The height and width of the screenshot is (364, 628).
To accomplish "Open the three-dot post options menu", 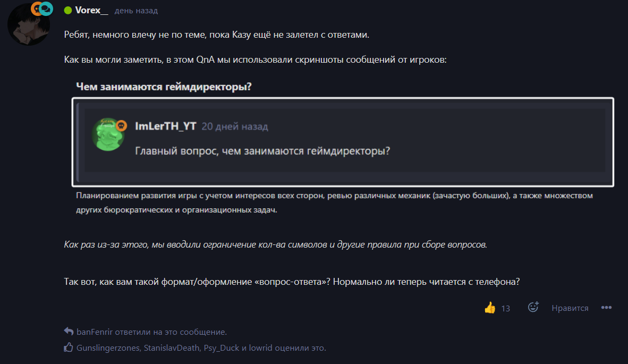I will 606,308.
